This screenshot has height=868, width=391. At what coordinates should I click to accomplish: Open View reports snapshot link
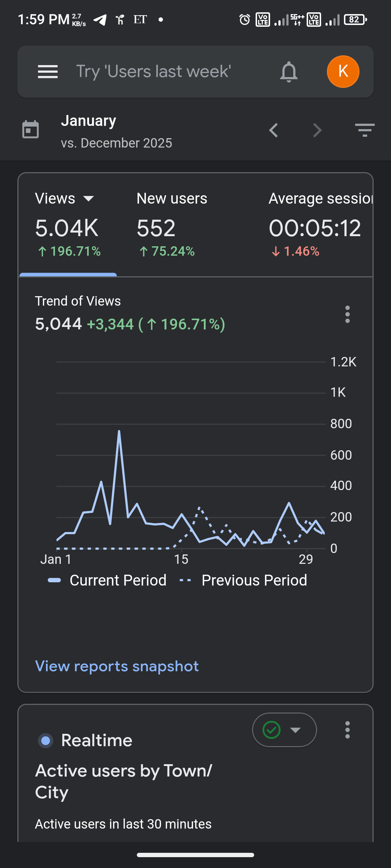[117, 666]
